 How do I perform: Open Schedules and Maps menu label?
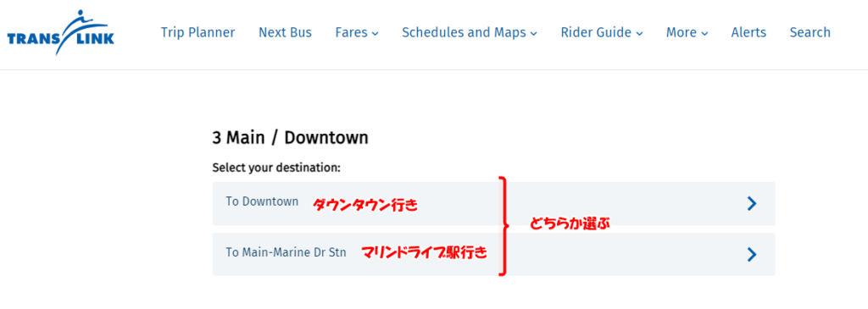pos(464,33)
